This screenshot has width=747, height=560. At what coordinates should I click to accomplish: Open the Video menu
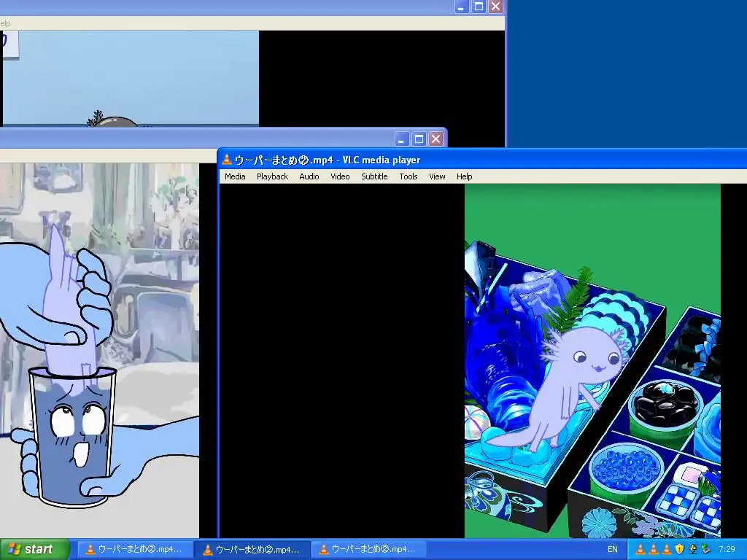[340, 176]
